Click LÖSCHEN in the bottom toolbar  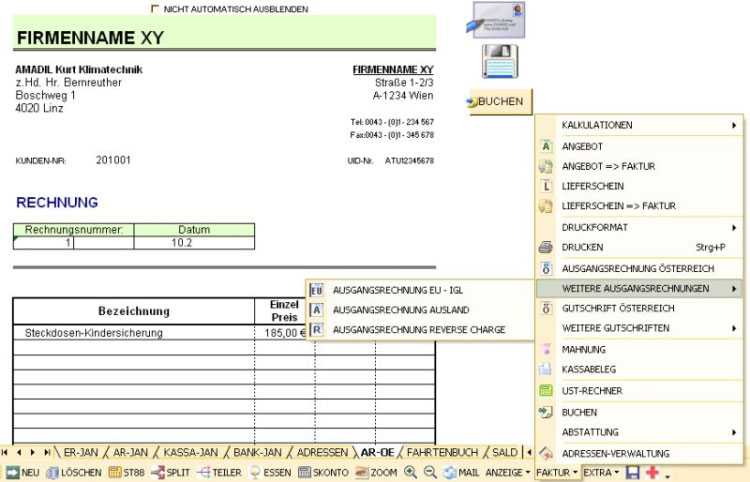[x=73, y=472]
